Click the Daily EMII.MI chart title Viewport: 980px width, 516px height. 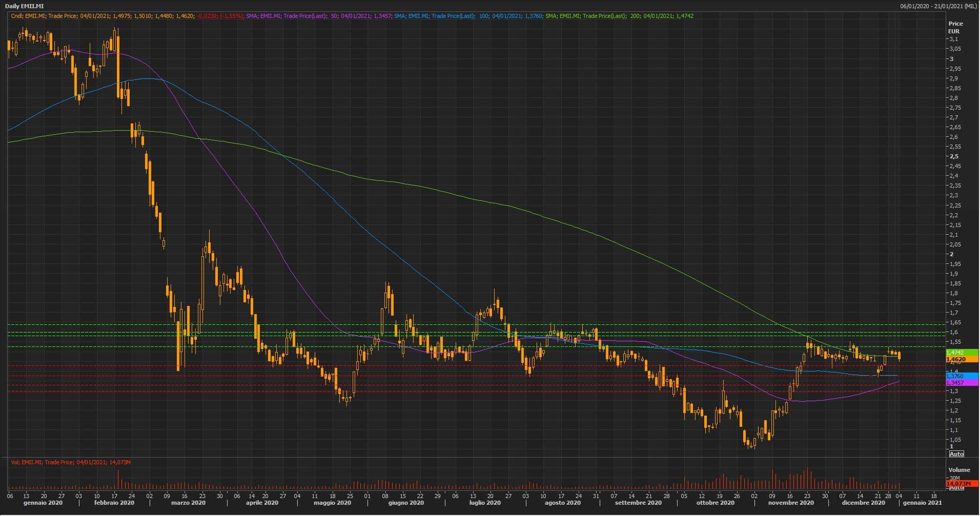pyautogui.click(x=24, y=6)
